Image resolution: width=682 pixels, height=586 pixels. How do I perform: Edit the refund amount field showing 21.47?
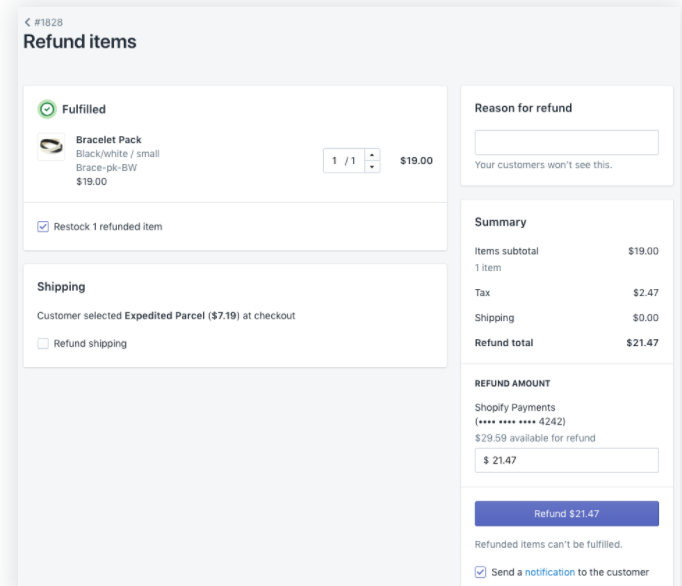tap(566, 460)
